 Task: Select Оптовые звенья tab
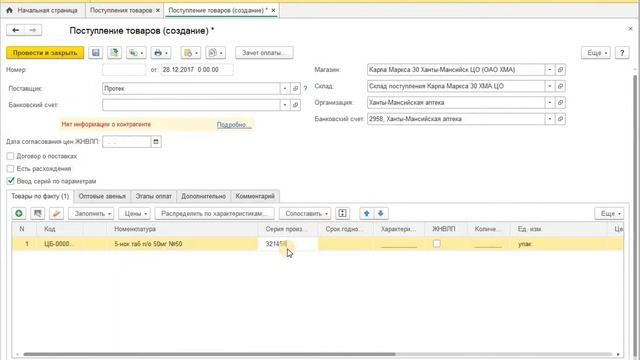point(102,196)
